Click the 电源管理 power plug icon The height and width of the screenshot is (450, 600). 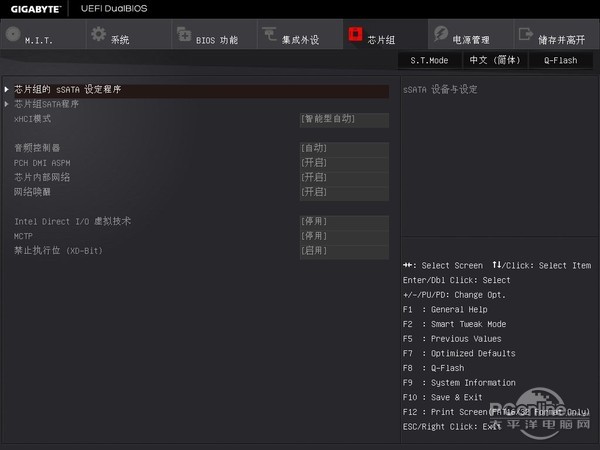click(441, 34)
